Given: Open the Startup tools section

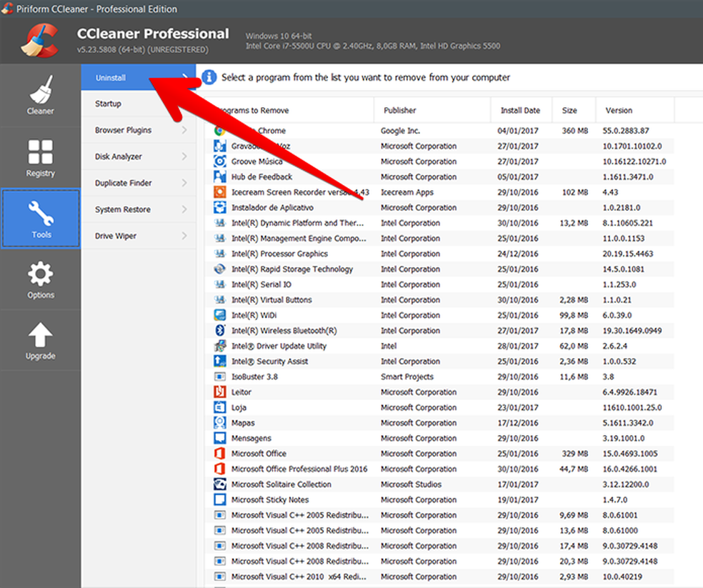Looking at the screenshot, I should (x=109, y=104).
